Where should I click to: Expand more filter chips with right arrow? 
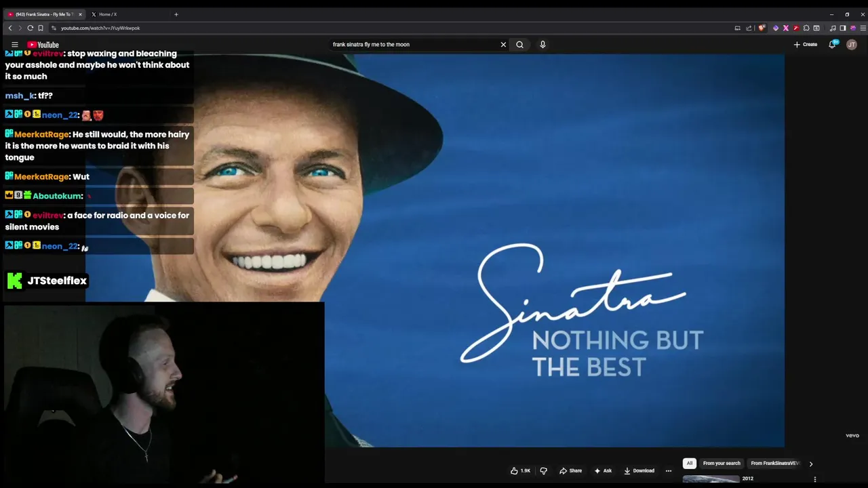(x=811, y=464)
